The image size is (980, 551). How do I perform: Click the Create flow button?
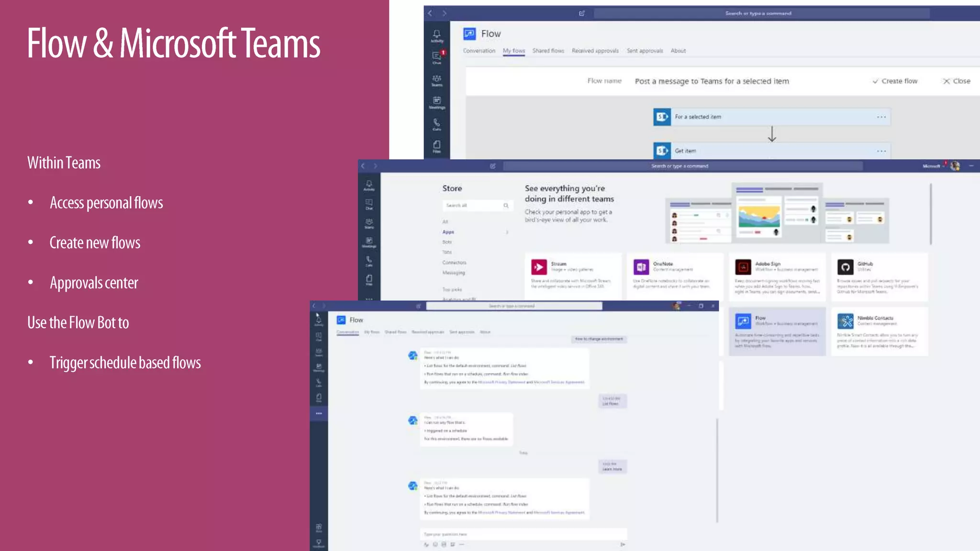[x=895, y=81]
